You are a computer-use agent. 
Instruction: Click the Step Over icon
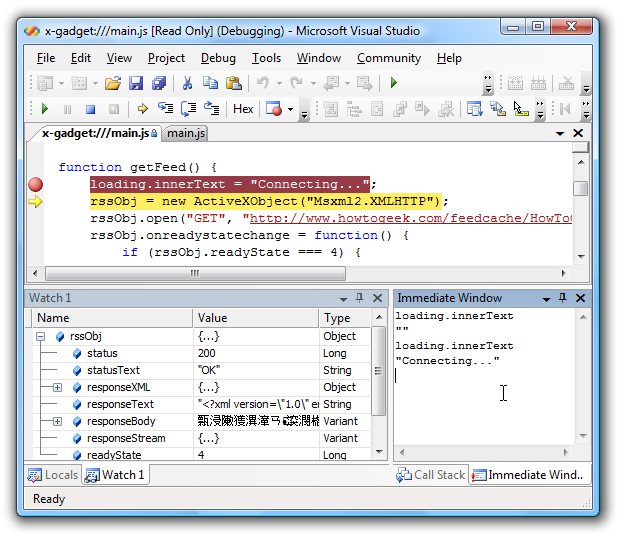(x=189, y=108)
